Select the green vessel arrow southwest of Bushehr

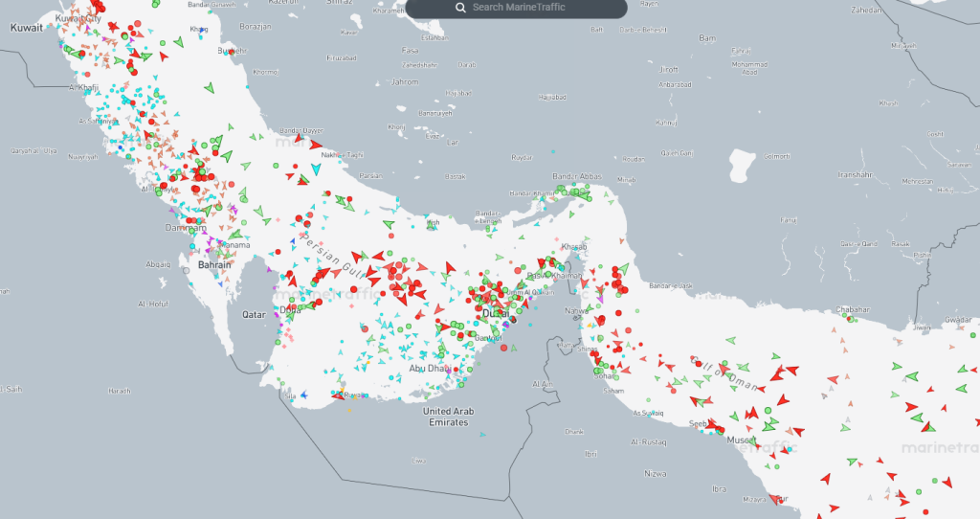click(x=209, y=88)
